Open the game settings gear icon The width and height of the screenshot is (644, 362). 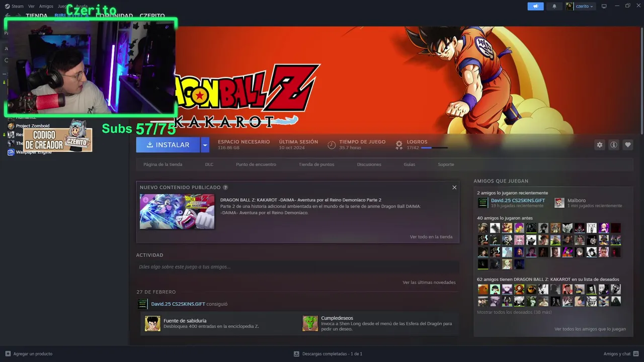(599, 145)
